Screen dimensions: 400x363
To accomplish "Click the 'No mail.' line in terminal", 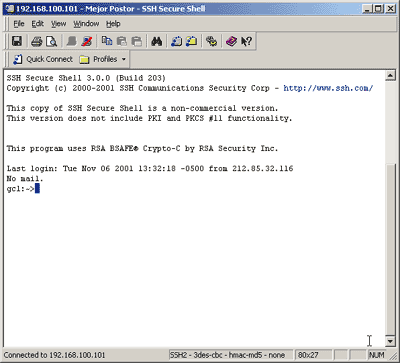I will click(x=25, y=179).
